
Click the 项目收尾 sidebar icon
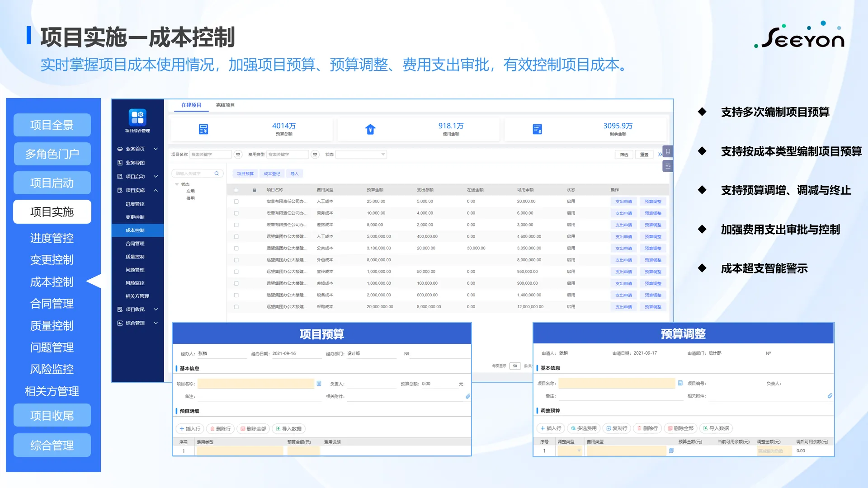[120, 310]
